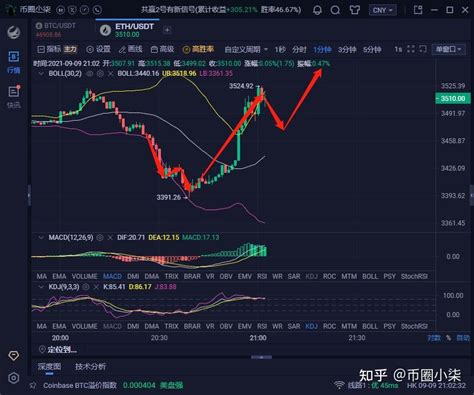Select the 行情 market sidebar icon
The image size is (474, 395).
(x=14, y=62)
